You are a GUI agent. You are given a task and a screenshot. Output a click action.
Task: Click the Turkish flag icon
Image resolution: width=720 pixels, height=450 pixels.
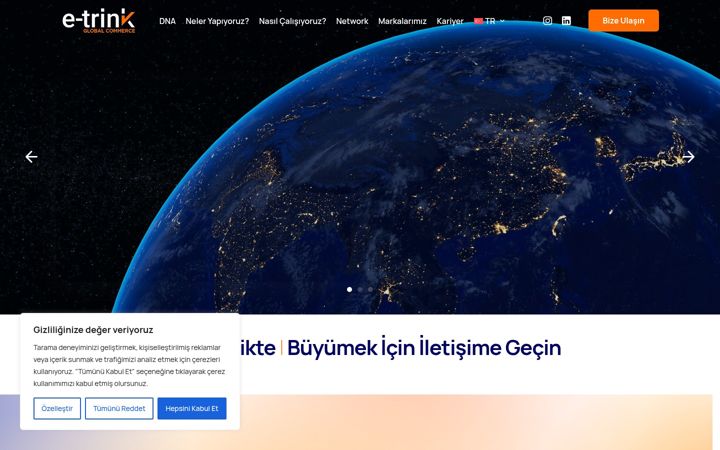pos(478,21)
